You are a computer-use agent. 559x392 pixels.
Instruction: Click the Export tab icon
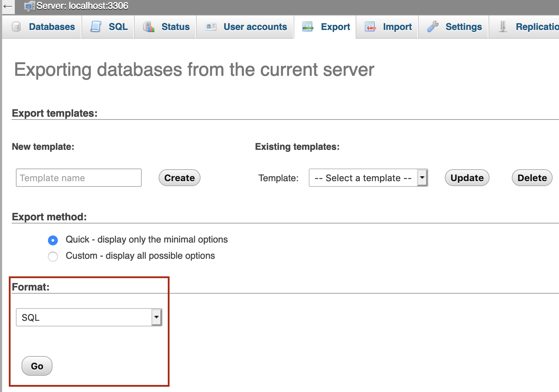pyautogui.click(x=308, y=27)
